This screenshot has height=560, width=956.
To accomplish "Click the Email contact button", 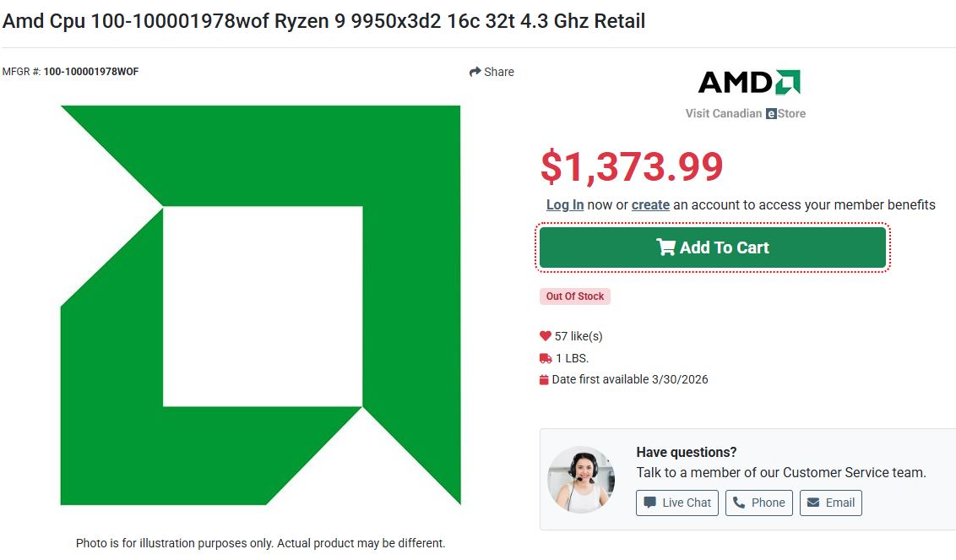I will coord(831,502).
